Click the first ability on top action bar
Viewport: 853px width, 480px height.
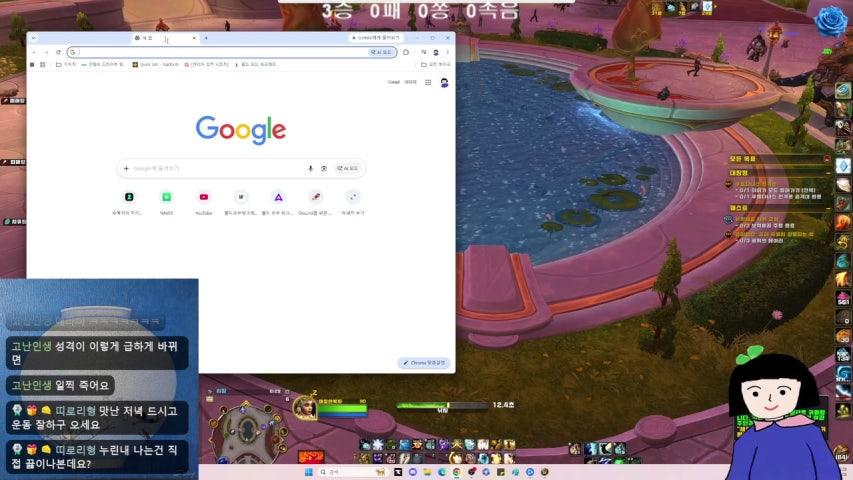pyautogui.click(x=366, y=445)
